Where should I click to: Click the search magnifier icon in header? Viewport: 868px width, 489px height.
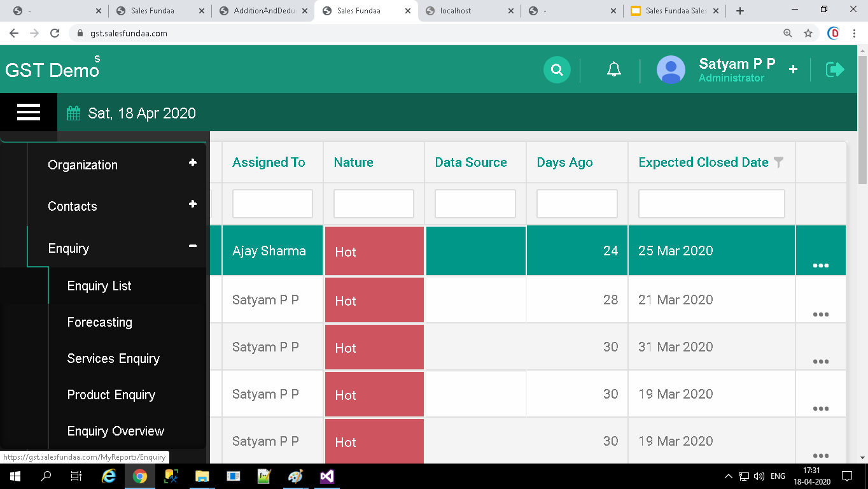(x=557, y=70)
